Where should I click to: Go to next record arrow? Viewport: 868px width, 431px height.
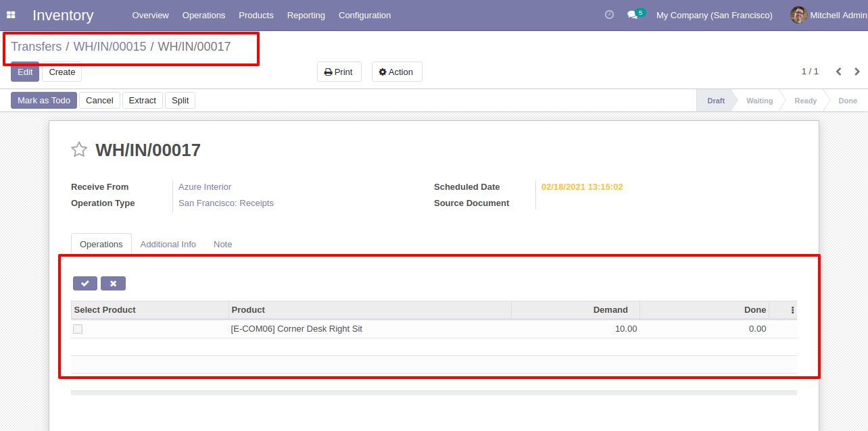(x=857, y=72)
